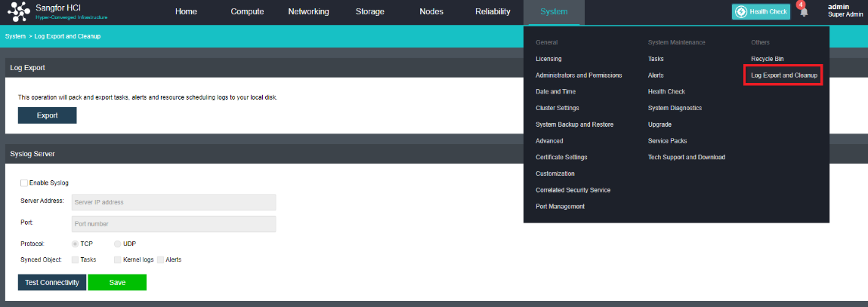Click into the Port number field
The image size is (868, 307).
click(x=173, y=224)
